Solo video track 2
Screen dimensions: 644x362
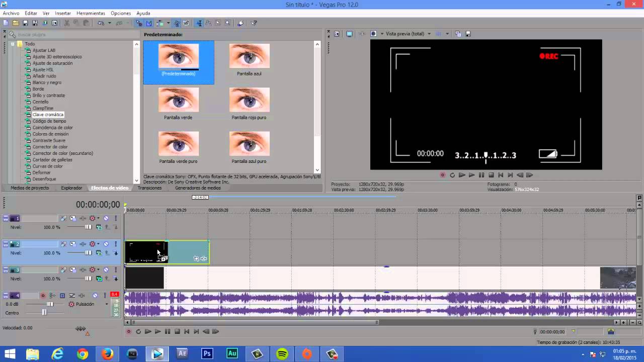[116, 244]
